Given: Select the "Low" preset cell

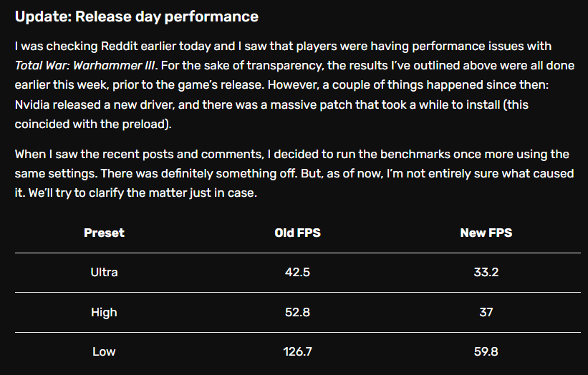Looking at the screenshot, I should click(104, 351).
